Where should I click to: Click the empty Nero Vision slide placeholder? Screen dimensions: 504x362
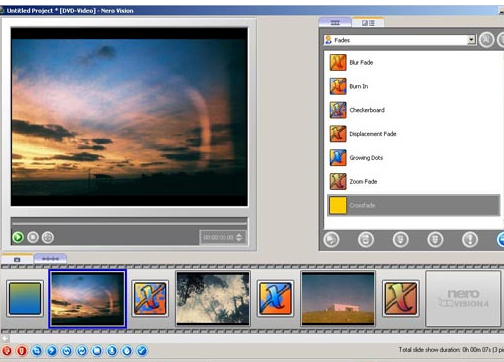pyautogui.click(x=463, y=298)
